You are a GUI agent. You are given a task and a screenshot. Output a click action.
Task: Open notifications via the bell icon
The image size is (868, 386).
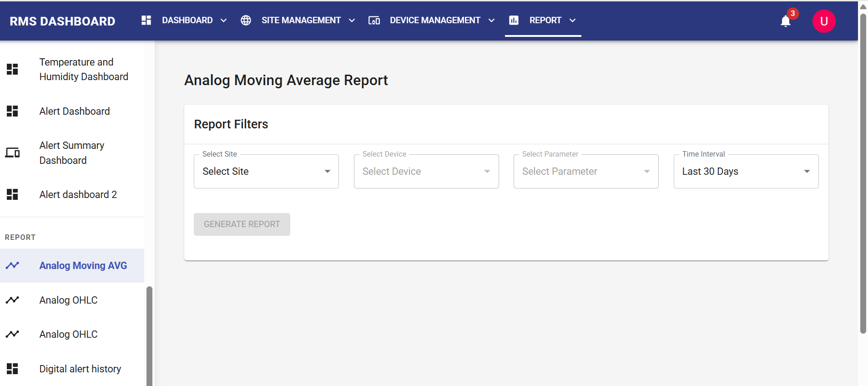click(786, 21)
